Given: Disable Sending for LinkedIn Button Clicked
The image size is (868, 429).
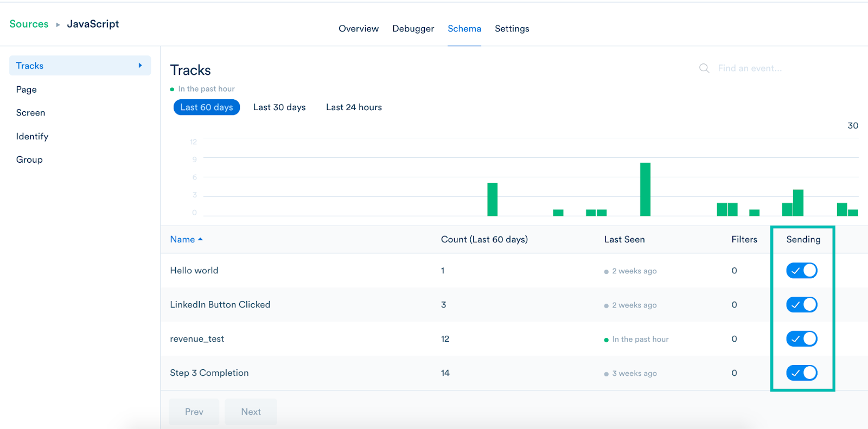Looking at the screenshot, I should [801, 305].
